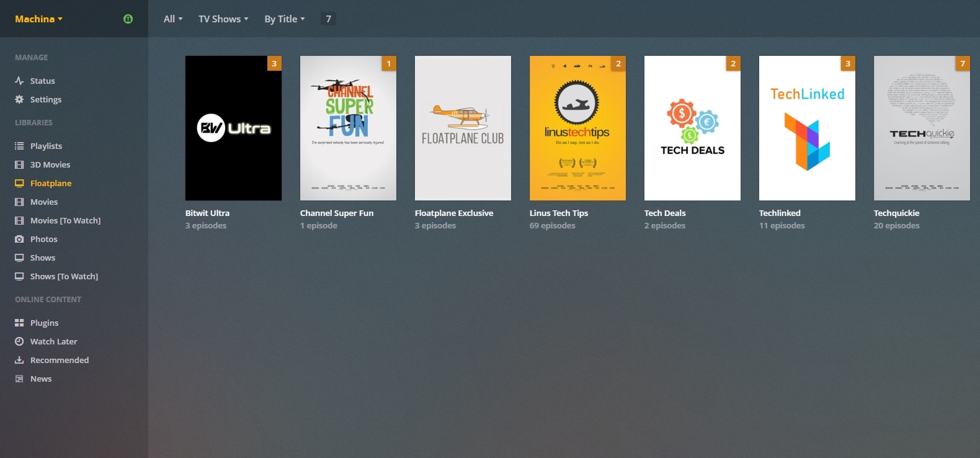Click the green secure connection lock icon
Viewport: 980px width, 458px height.
[x=128, y=19]
